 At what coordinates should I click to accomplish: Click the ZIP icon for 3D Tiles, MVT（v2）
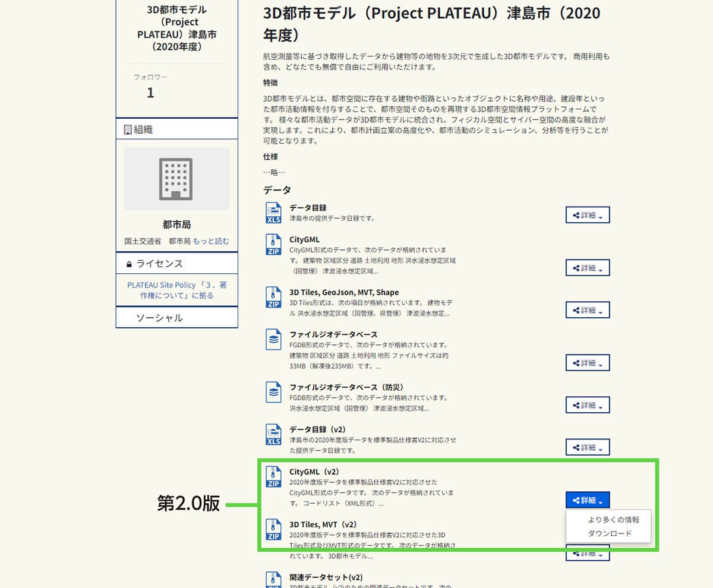coord(273,530)
